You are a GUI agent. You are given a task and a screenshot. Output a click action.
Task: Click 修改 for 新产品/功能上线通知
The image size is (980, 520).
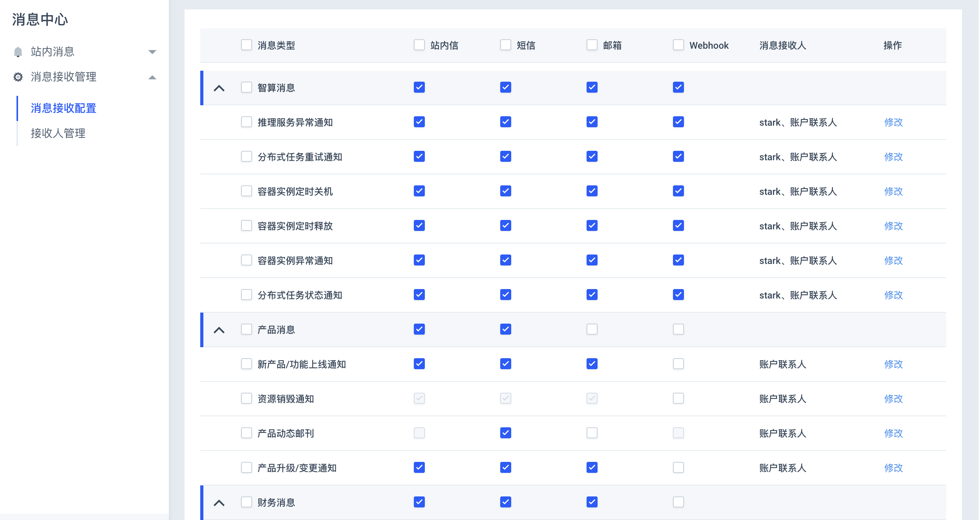coord(894,364)
